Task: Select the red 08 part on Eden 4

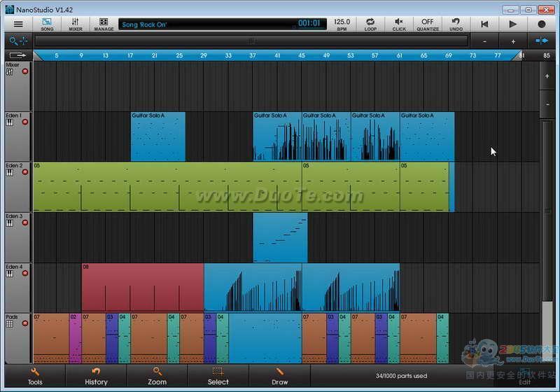Action: (x=143, y=288)
